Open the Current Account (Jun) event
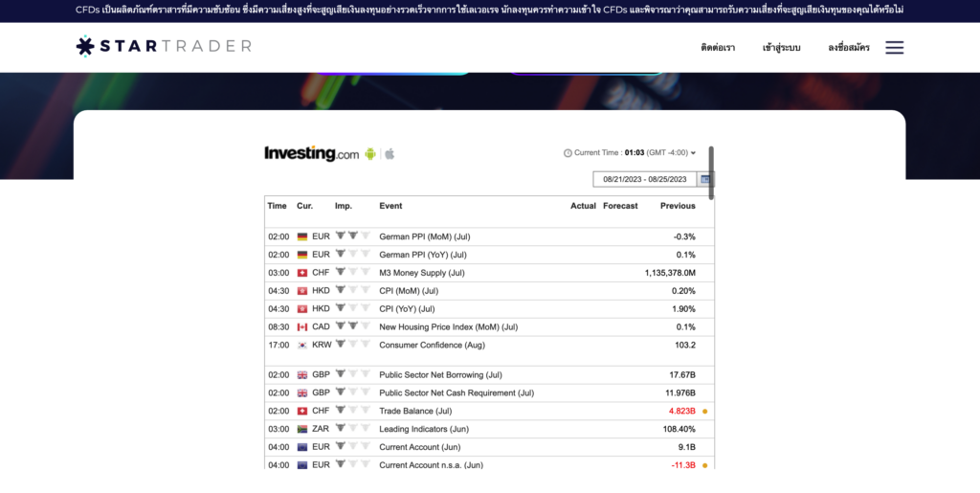980x493 pixels. click(420, 448)
